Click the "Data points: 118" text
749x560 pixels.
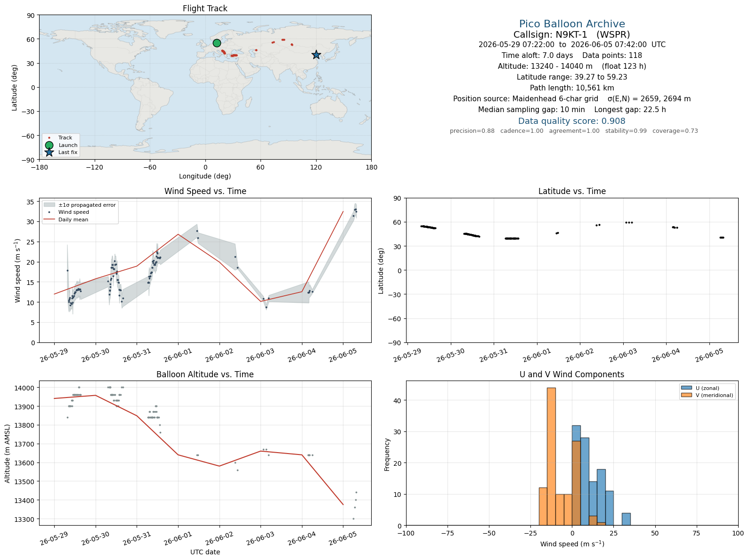(x=612, y=56)
